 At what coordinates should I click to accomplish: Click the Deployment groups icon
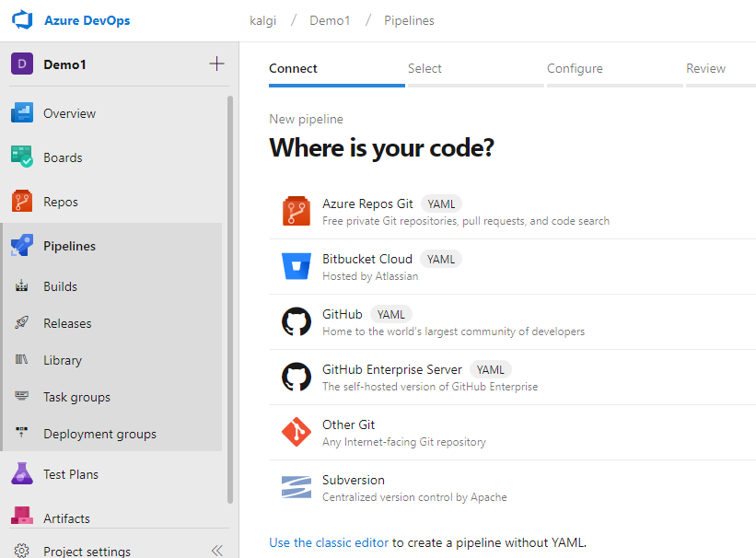22,432
